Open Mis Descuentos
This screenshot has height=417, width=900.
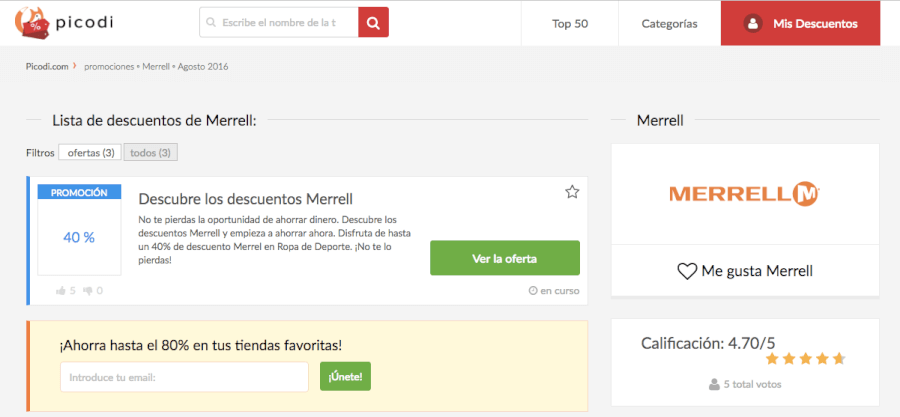pyautogui.click(x=801, y=24)
